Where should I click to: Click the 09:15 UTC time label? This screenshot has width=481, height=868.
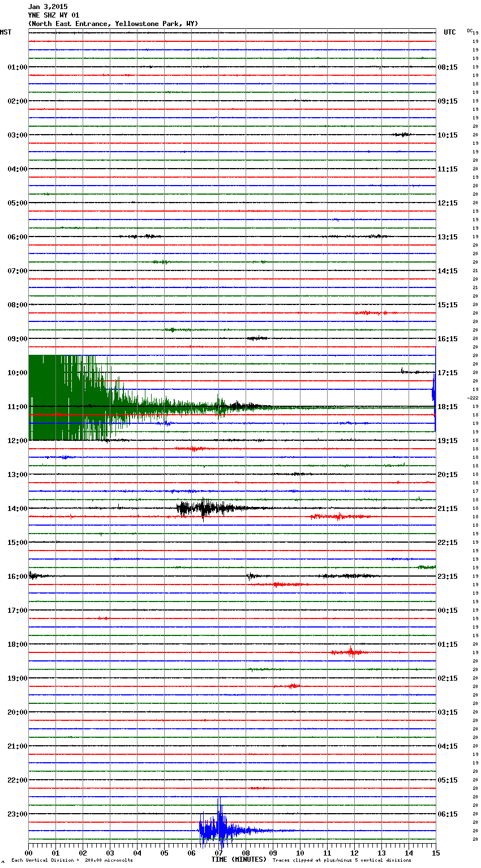point(448,101)
